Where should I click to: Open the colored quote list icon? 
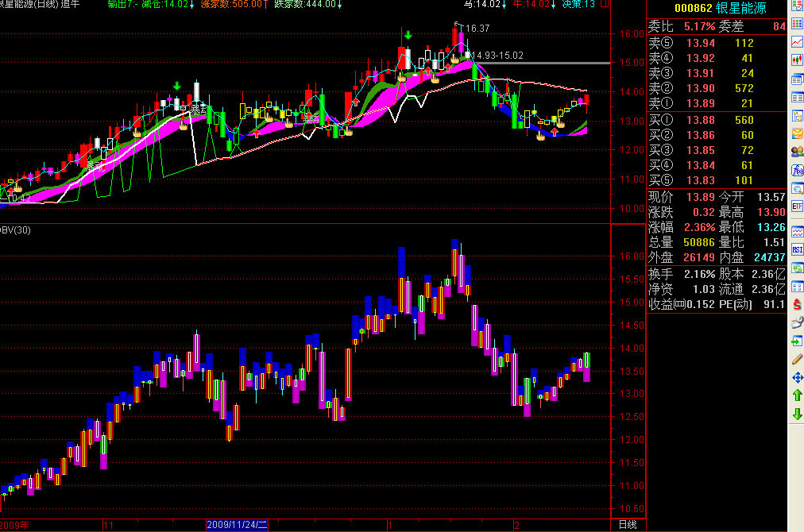tap(797, 24)
